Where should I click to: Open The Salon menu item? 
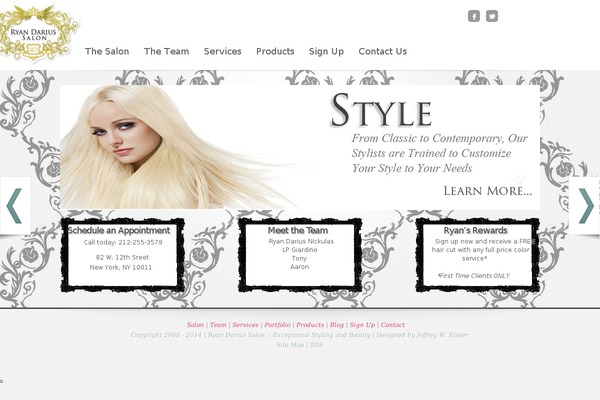[107, 51]
